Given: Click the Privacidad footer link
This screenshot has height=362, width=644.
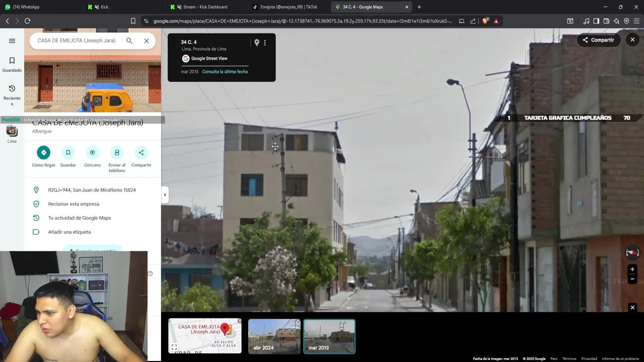Looking at the screenshot, I should pyautogui.click(x=589, y=359).
